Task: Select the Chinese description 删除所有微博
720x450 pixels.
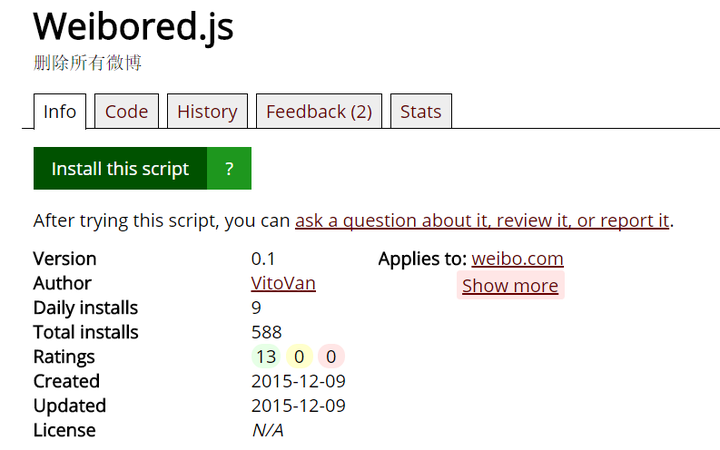Action: coord(87,63)
